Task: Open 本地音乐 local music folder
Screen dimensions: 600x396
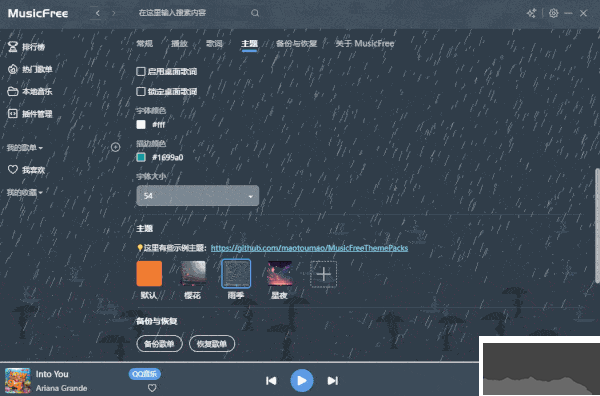Action: [x=30, y=91]
